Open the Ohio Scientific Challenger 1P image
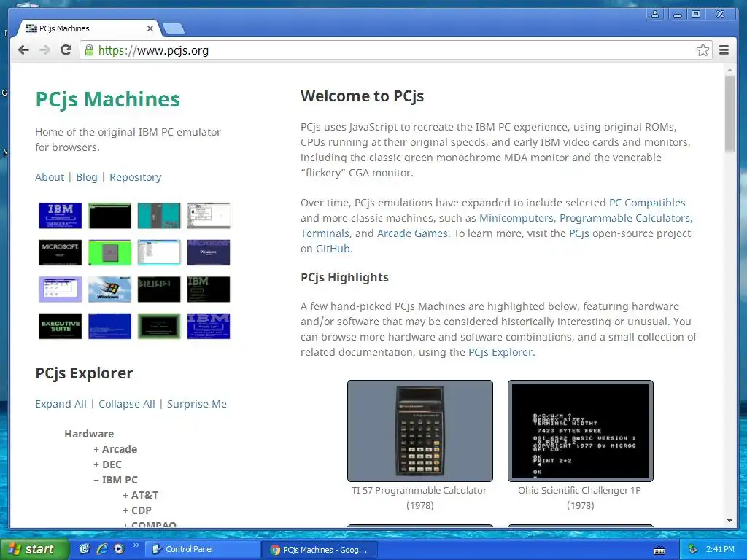Screen dimensions: 747x560 [580, 431]
